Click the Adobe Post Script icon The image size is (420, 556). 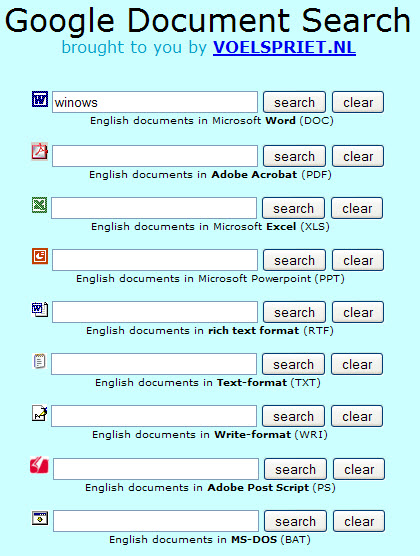point(39,465)
